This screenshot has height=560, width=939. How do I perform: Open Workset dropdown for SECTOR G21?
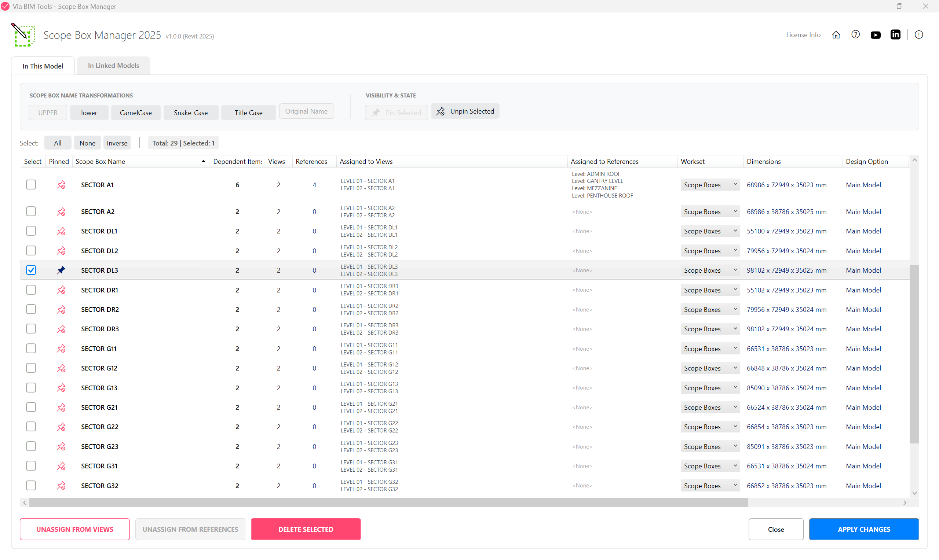tap(710, 408)
